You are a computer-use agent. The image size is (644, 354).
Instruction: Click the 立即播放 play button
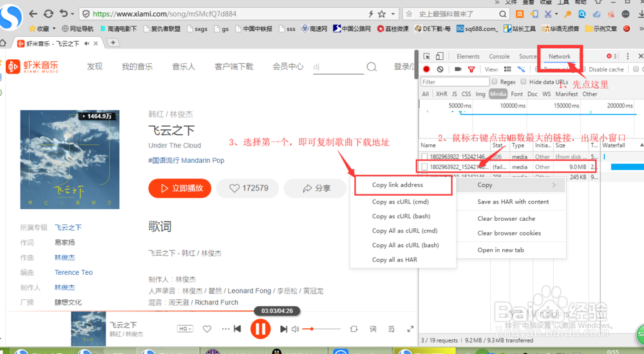tap(180, 188)
